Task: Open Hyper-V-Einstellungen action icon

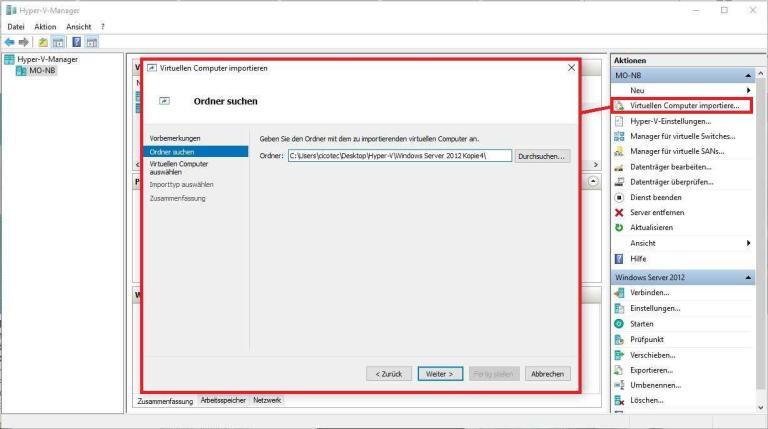Action: pyautogui.click(x=620, y=121)
